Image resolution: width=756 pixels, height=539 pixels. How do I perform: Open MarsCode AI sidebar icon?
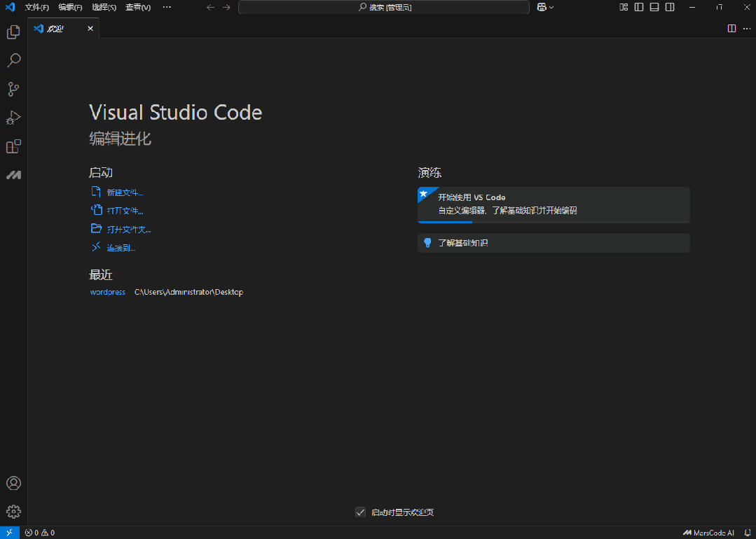pyautogui.click(x=13, y=175)
